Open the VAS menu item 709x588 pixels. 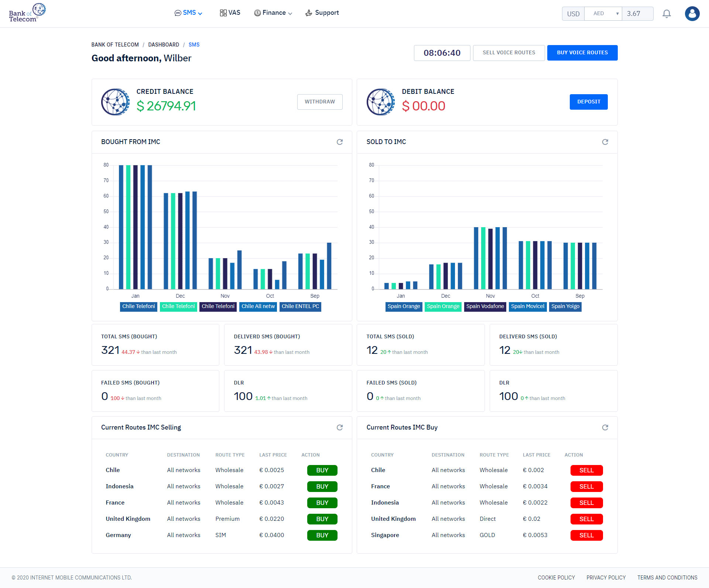pyautogui.click(x=230, y=13)
